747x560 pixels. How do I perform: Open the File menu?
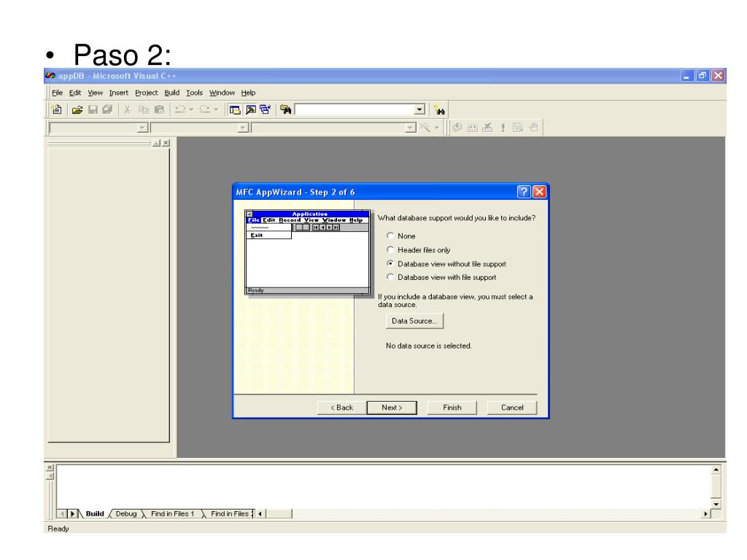tap(57, 93)
